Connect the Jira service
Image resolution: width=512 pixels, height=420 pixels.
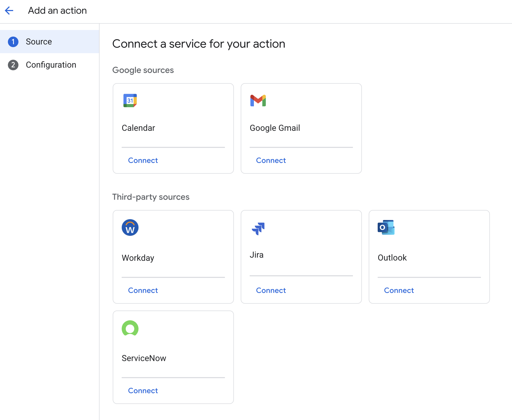(x=271, y=290)
